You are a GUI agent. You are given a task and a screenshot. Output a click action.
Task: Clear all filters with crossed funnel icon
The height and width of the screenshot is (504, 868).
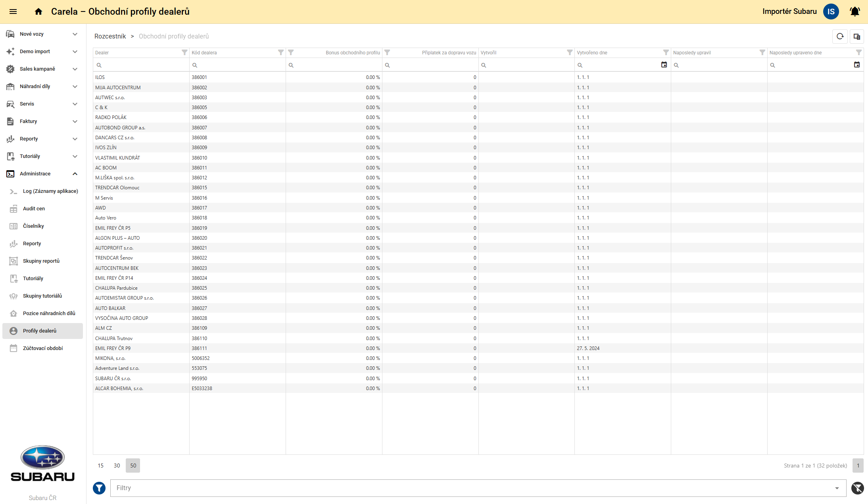[x=858, y=488]
